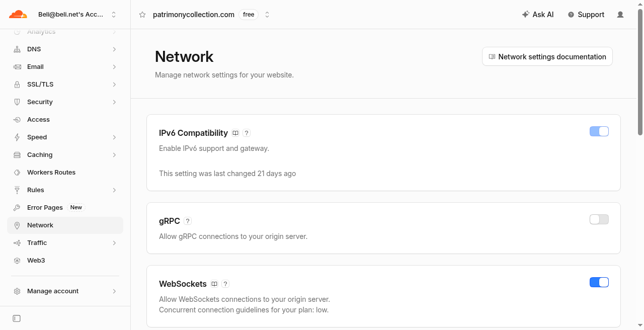The width and height of the screenshot is (644, 330).
Task: Open the domain selector dropdown arrows
Action: pyautogui.click(x=267, y=15)
